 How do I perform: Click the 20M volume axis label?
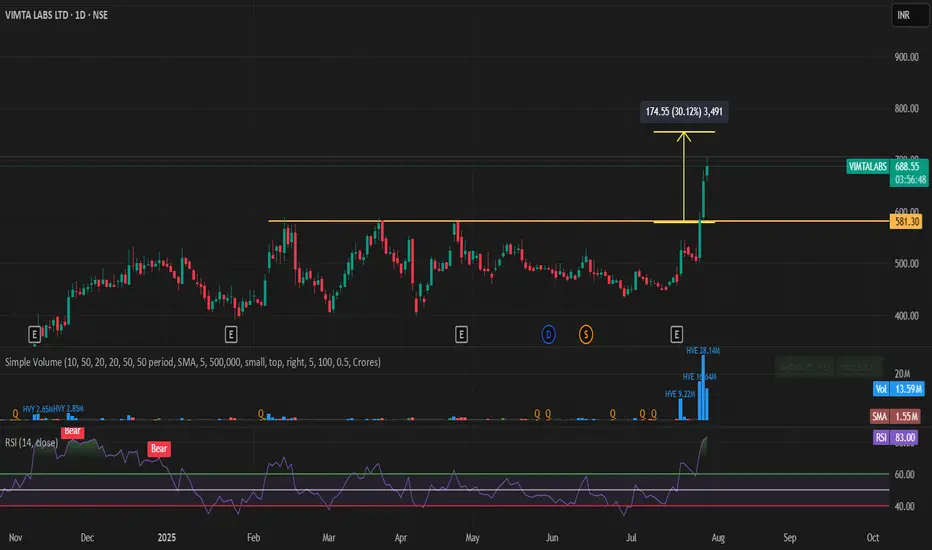(902, 373)
